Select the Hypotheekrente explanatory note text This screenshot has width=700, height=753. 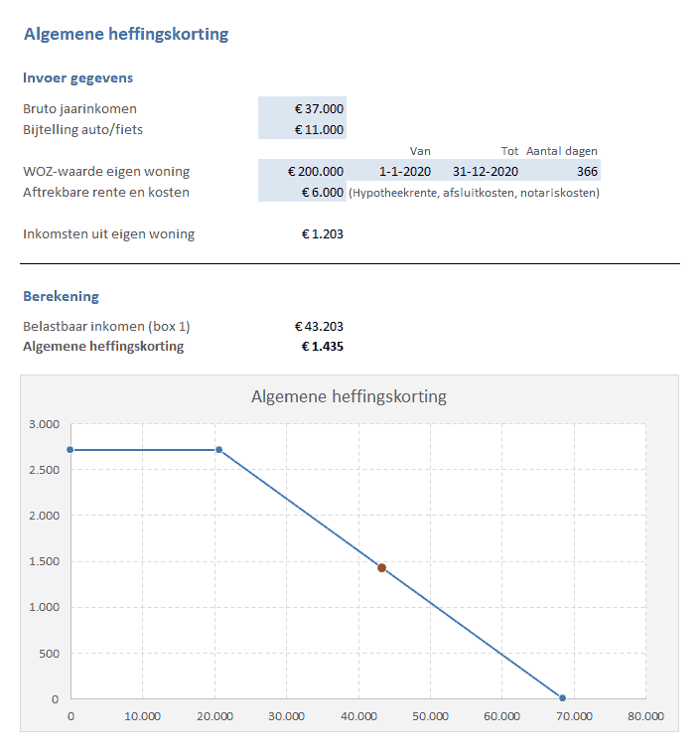point(474,193)
